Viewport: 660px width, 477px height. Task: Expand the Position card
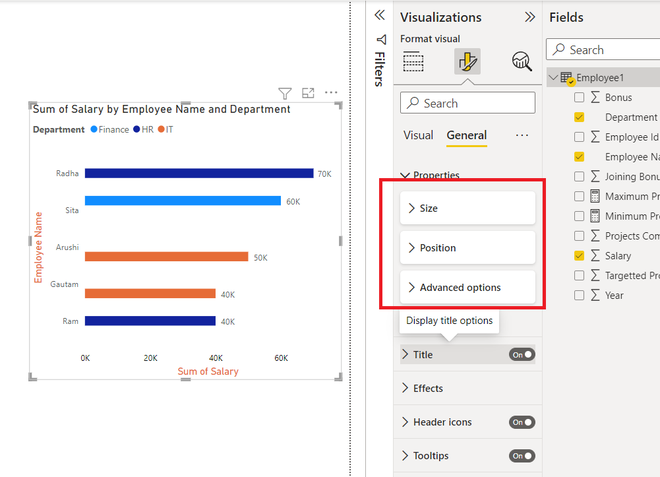coord(467,248)
